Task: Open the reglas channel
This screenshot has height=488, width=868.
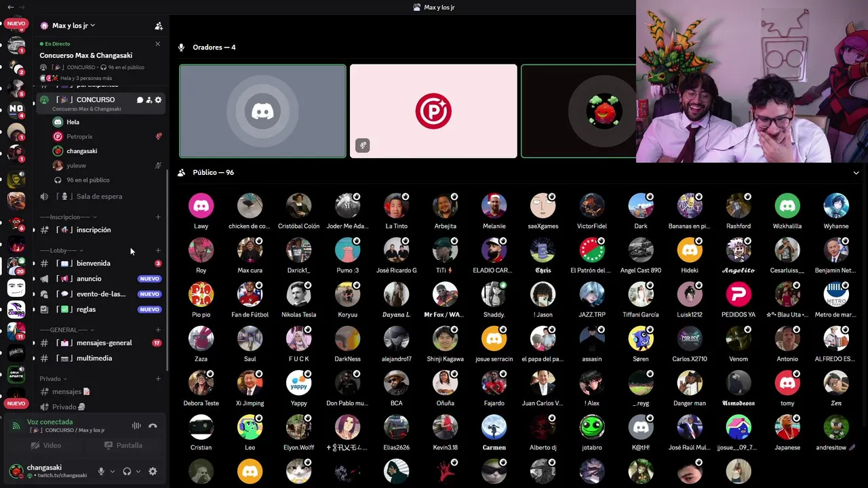Action: point(100,309)
